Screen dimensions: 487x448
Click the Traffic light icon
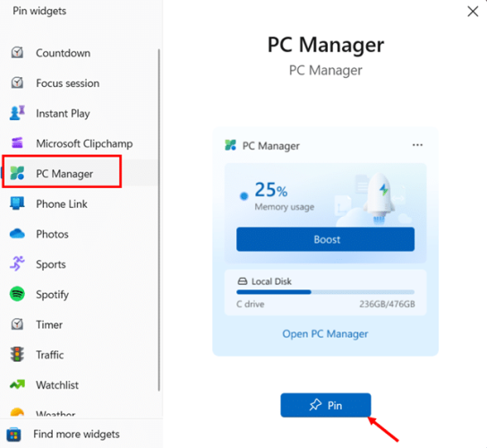(17, 354)
